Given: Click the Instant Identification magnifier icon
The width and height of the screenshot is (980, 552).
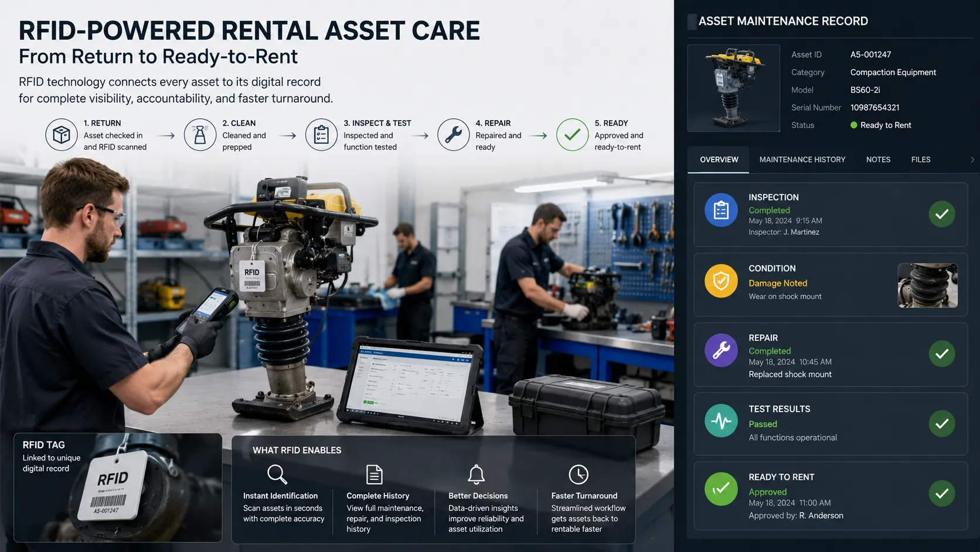Looking at the screenshot, I should (277, 474).
